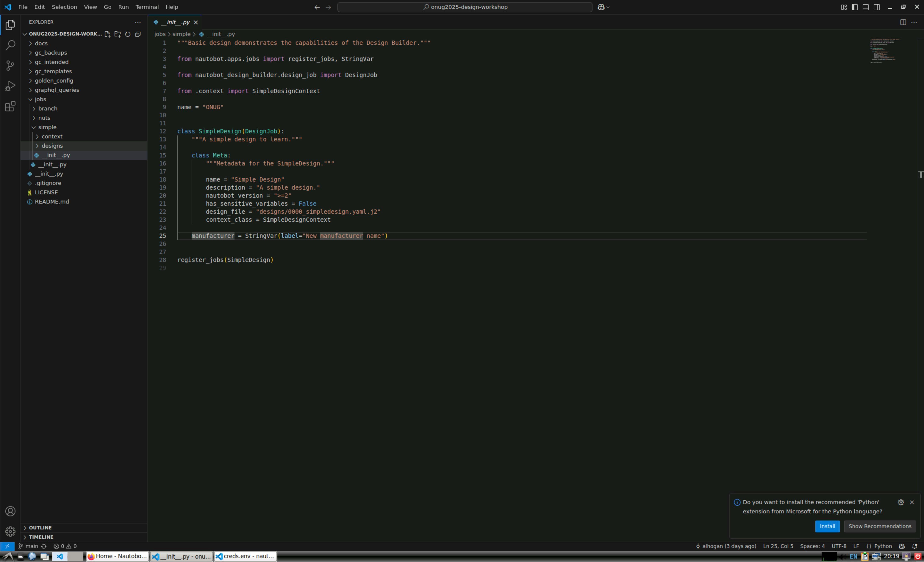Click the New File icon in Explorer
This screenshot has height=562, width=924.
[x=107, y=34]
